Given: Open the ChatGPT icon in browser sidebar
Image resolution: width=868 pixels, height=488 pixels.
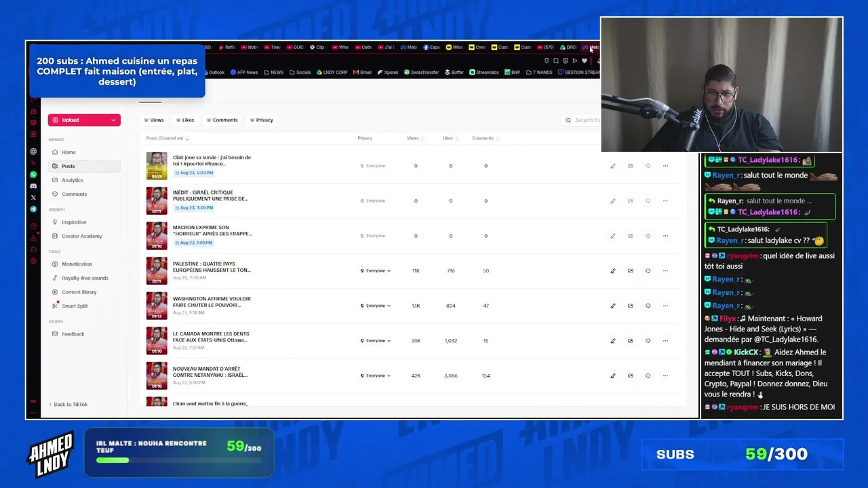Looking at the screenshot, I should pyautogui.click(x=33, y=151).
